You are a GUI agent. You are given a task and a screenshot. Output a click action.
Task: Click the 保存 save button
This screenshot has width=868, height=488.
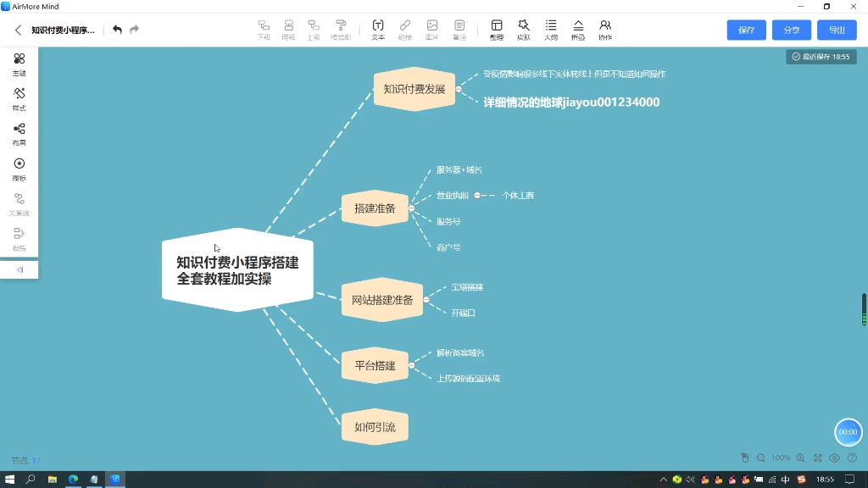[x=746, y=30]
